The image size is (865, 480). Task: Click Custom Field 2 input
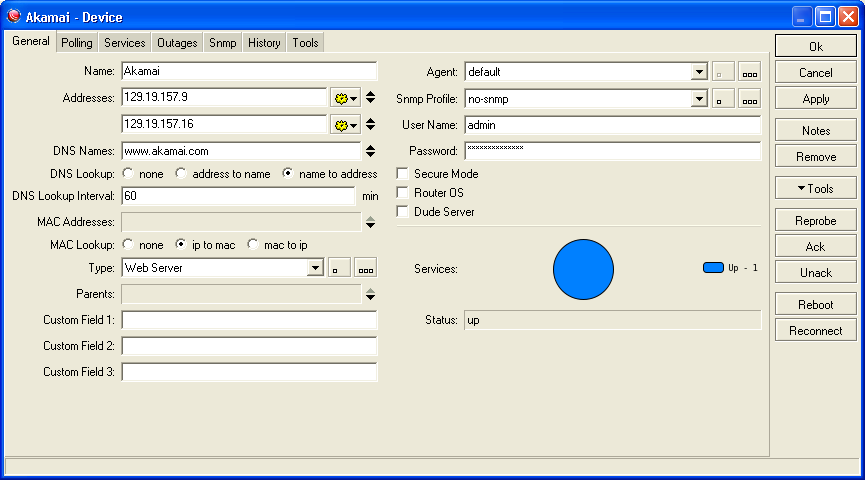(x=249, y=346)
